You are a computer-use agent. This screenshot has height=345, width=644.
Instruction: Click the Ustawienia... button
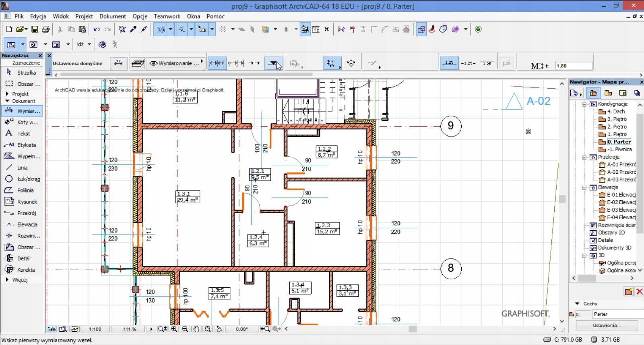point(607,325)
